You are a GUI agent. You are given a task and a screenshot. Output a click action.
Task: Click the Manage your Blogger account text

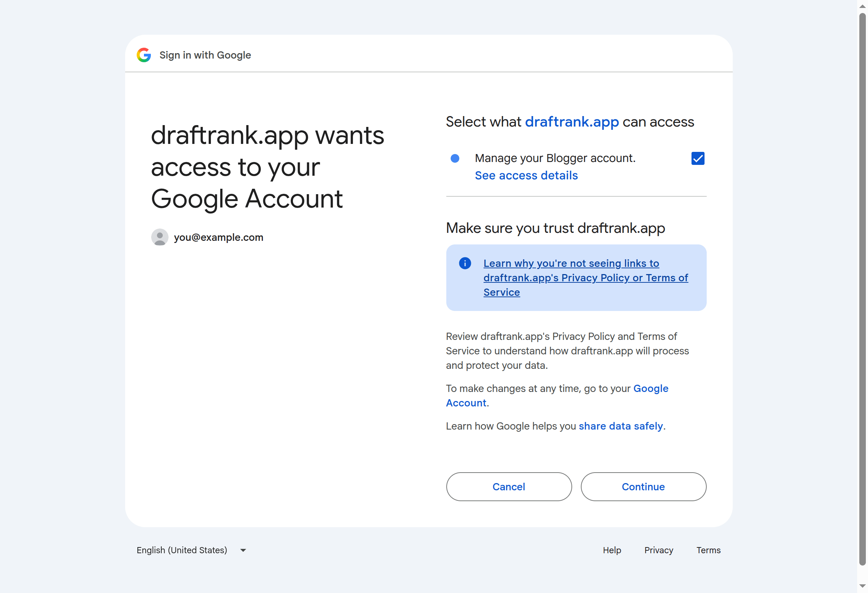click(555, 158)
